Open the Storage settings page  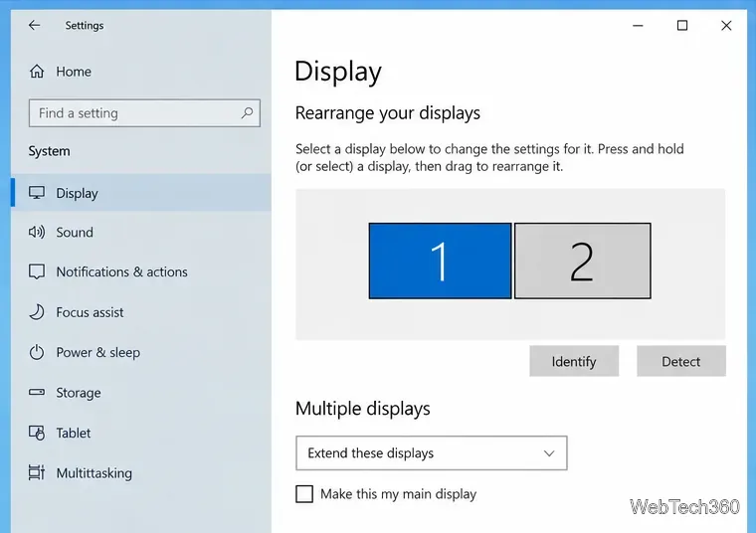point(141,392)
